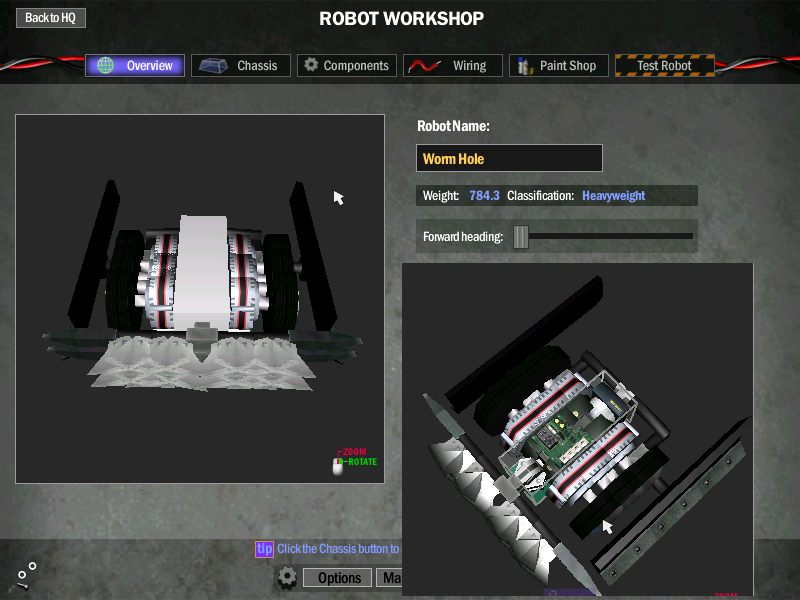Click the red wire icon

[x=423, y=66]
